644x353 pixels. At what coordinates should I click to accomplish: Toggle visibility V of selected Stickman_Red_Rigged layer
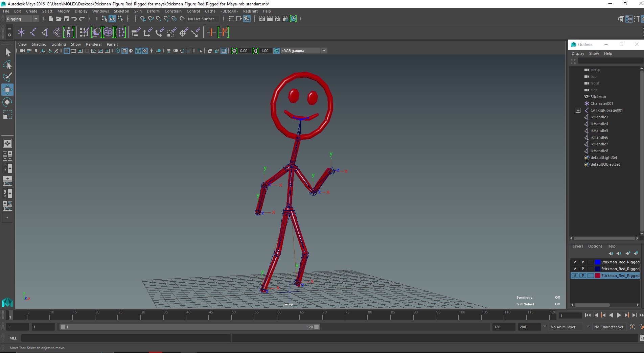575,276
